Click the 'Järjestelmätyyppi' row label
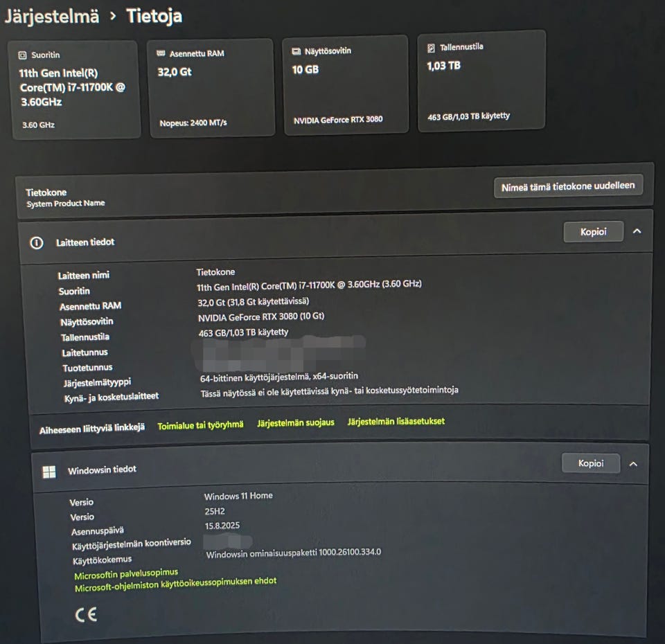 (97, 383)
